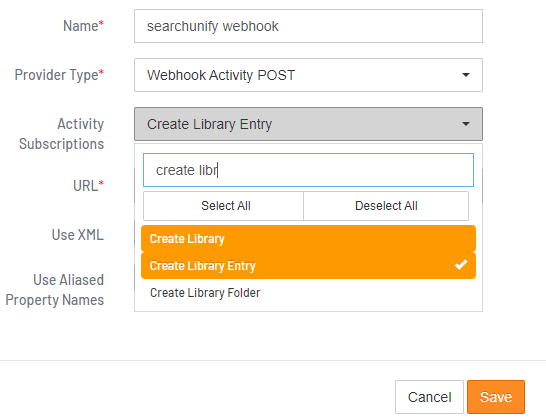The height and width of the screenshot is (419, 546).
Task: Click the Provider Type dropdown arrow
Action: tap(466, 75)
